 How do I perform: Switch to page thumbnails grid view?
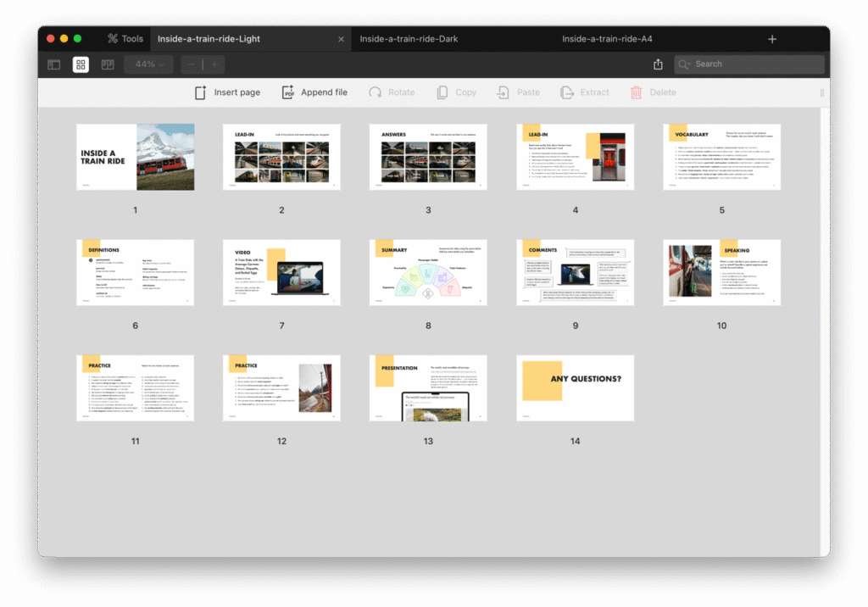(81, 64)
